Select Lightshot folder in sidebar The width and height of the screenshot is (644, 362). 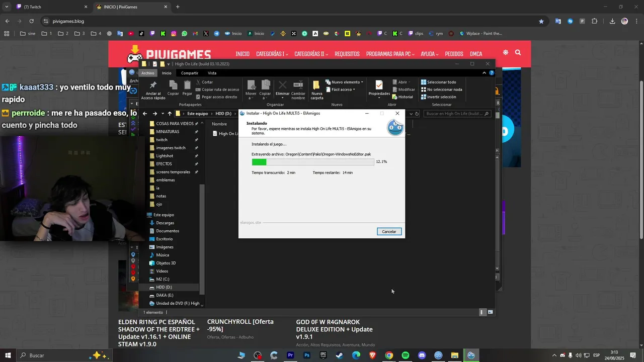165,156
